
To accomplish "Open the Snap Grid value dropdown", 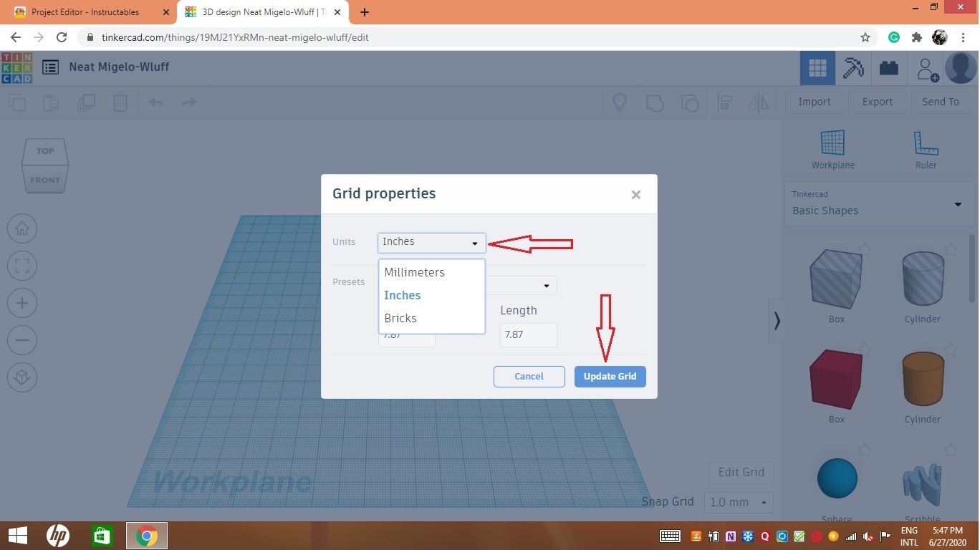I will [739, 502].
